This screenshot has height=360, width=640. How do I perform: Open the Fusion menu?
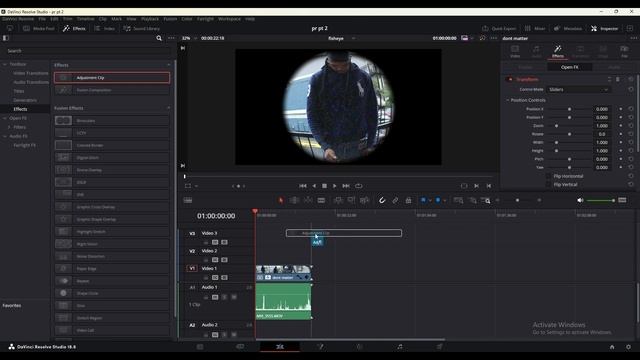click(x=170, y=19)
